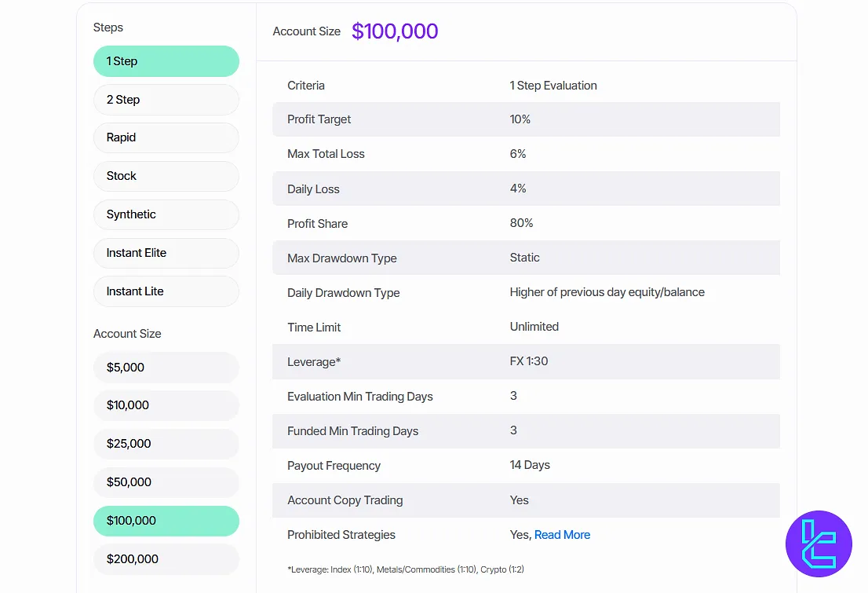Click the Leverage* row label
The image size is (868, 593).
(x=314, y=362)
